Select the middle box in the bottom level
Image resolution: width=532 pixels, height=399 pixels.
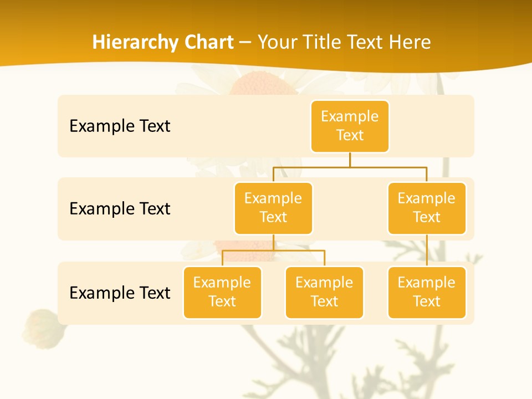pos(324,293)
